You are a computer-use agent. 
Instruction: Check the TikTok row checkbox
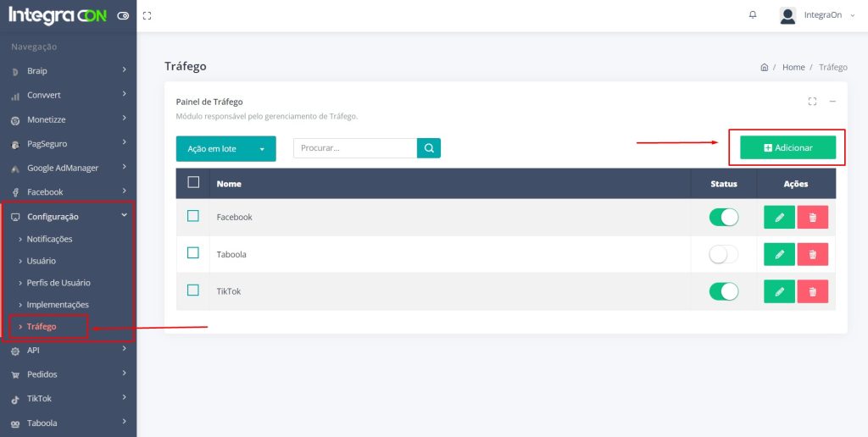(x=193, y=290)
